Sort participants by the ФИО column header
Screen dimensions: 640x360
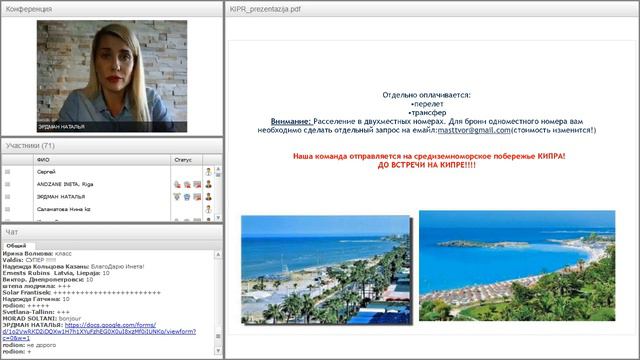click(102, 160)
